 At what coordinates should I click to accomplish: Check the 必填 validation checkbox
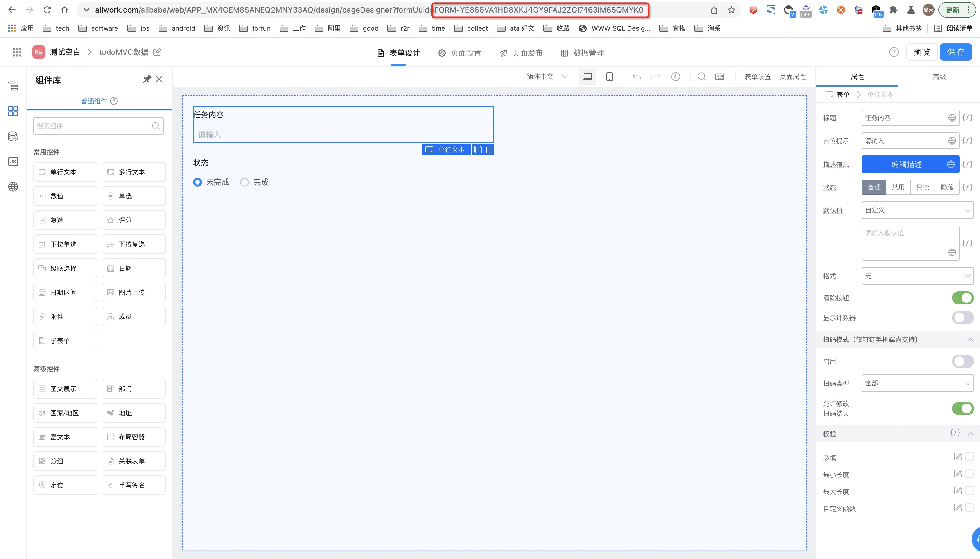[970, 457]
